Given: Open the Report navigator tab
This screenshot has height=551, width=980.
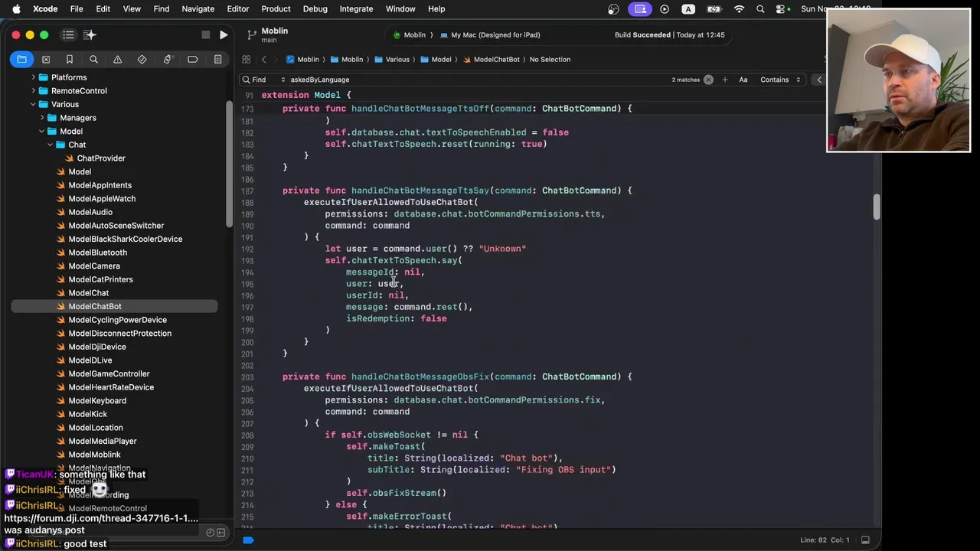Looking at the screenshot, I should [x=217, y=59].
